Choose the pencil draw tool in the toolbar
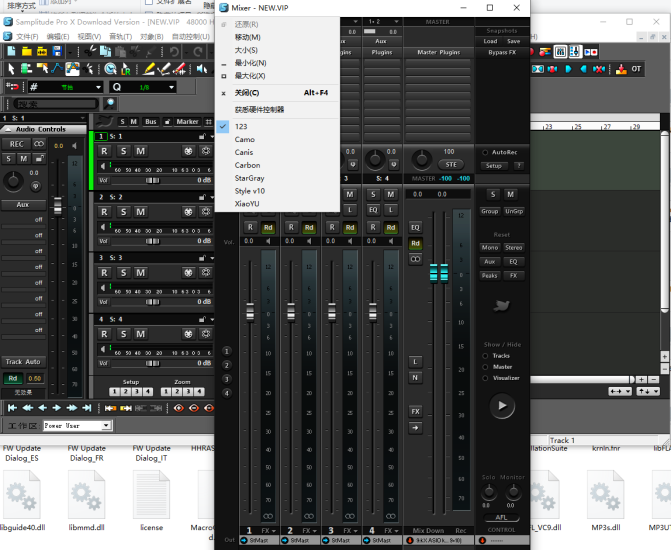 pos(148,68)
